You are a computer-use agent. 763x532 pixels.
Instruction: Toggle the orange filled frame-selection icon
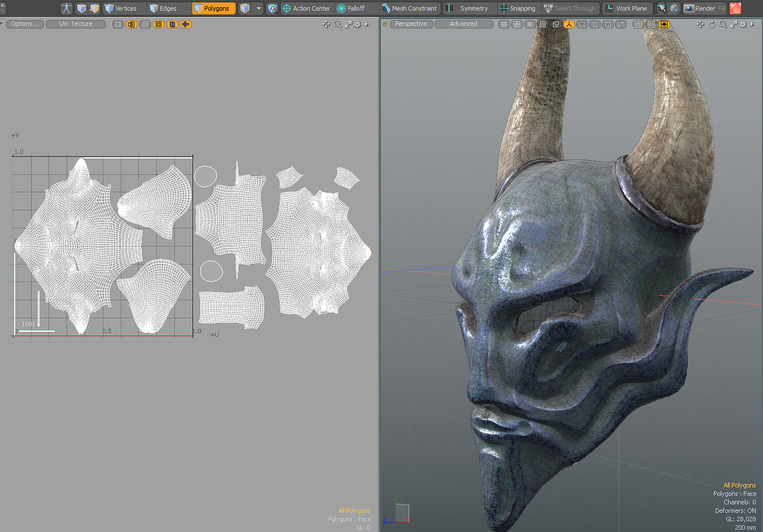[664, 24]
